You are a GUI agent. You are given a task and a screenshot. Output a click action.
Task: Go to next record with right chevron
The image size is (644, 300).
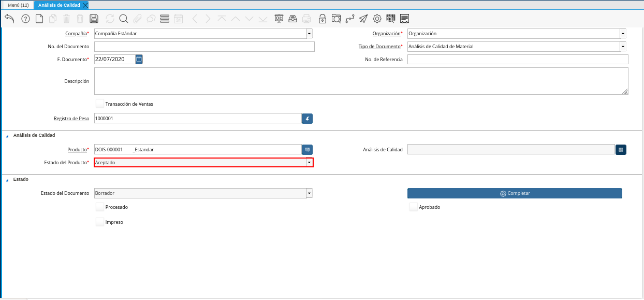click(208, 19)
